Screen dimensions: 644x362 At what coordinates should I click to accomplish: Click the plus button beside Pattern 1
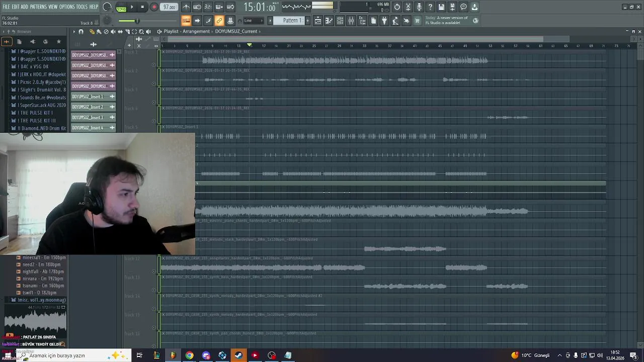(307, 21)
